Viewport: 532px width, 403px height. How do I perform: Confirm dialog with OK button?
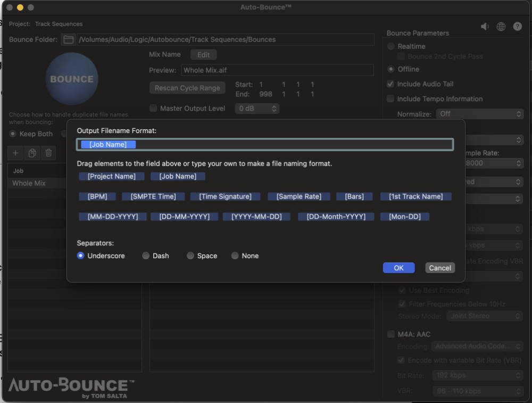point(398,268)
